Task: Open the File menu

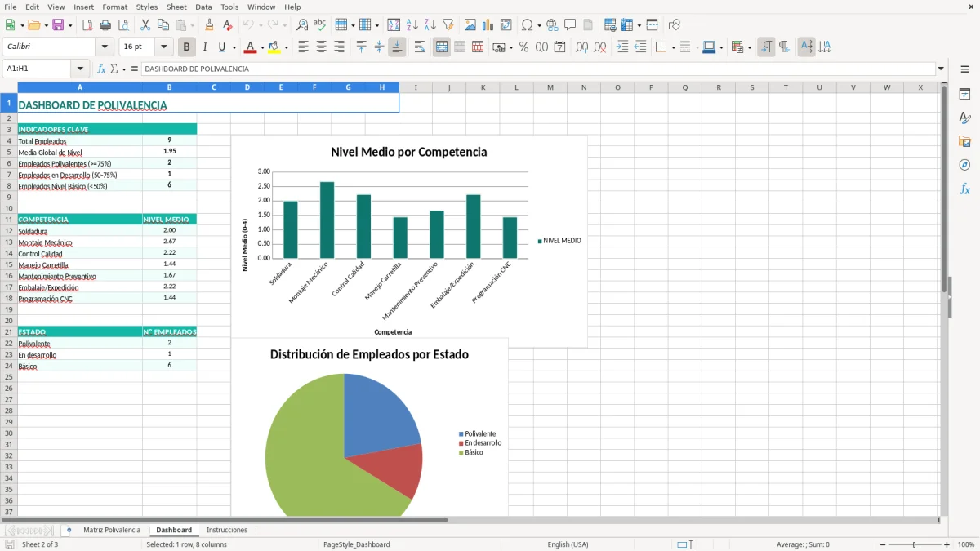Action: click(x=10, y=7)
